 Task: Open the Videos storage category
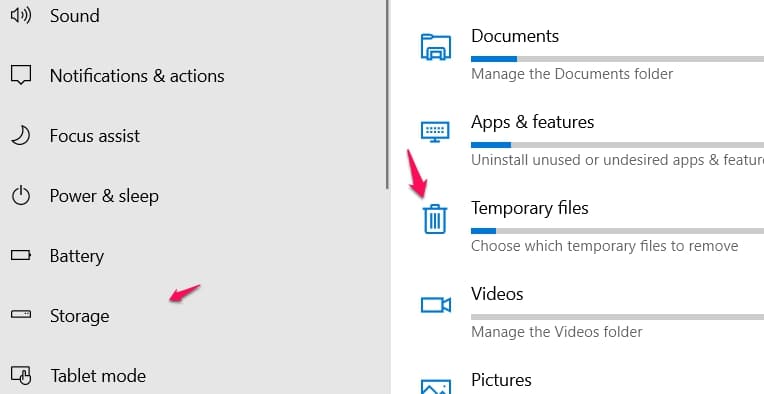pos(497,294)
